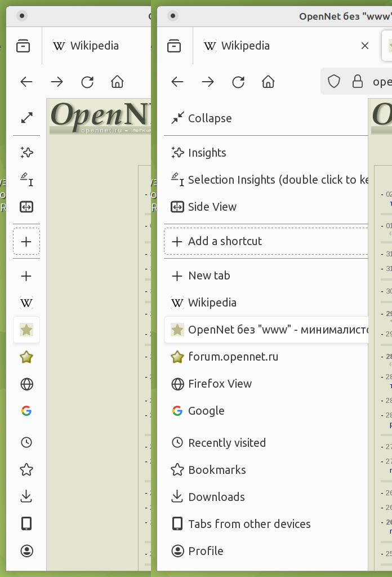Click the globe Firefox View icon in collapsed sidebar

coord(26,384)
